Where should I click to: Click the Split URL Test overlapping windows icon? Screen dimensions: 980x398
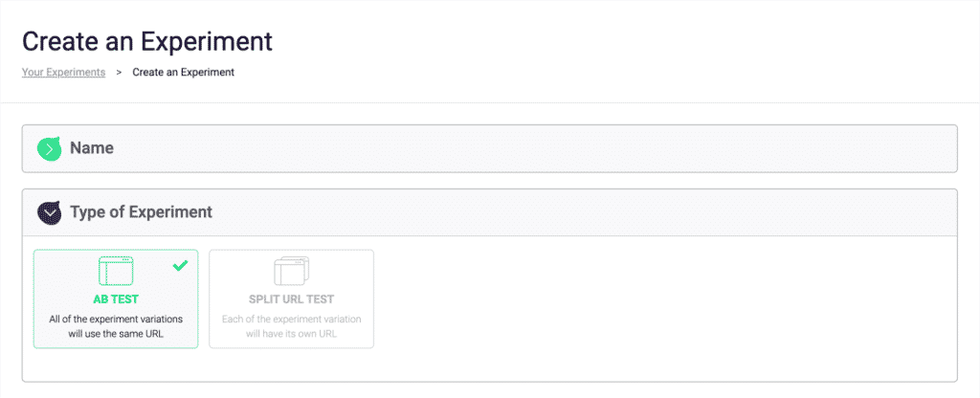click(291, 272)
